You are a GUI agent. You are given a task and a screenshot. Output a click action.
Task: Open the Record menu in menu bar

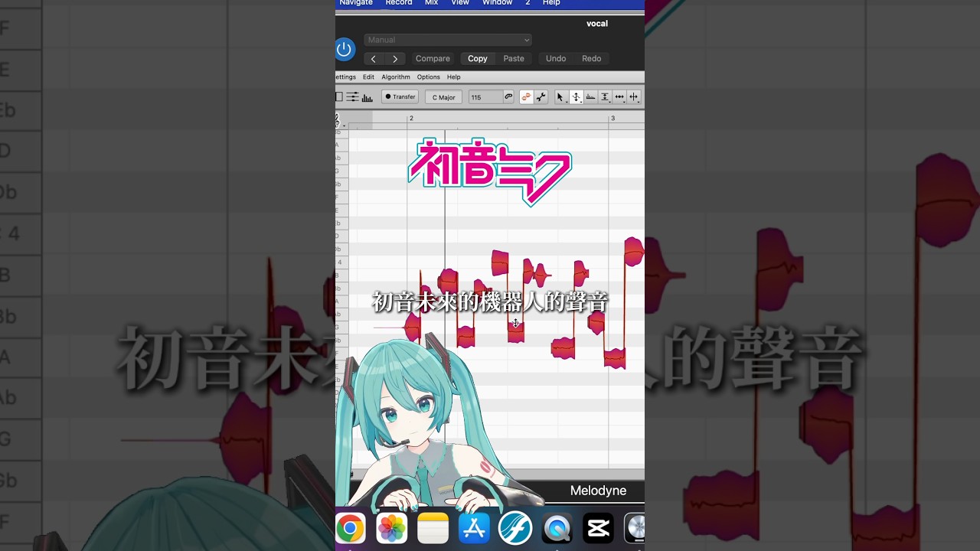pyautogui.click(x=398, y=3)
